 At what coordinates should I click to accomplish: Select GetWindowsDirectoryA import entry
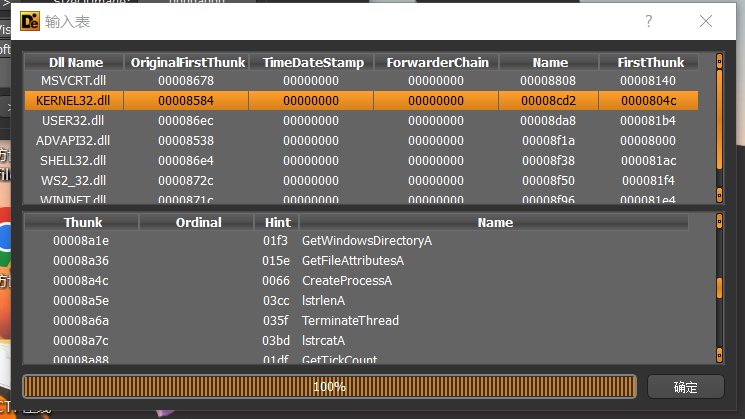click(356, 241)
